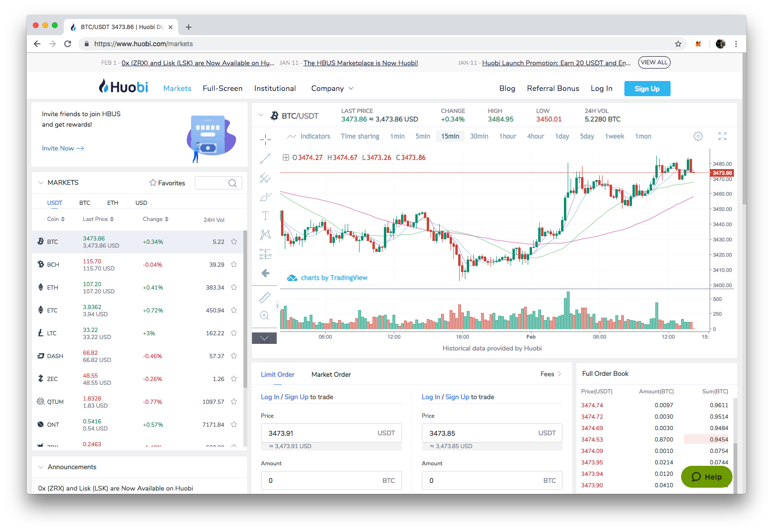Switch to the USD markets tab

coord(141,203)
